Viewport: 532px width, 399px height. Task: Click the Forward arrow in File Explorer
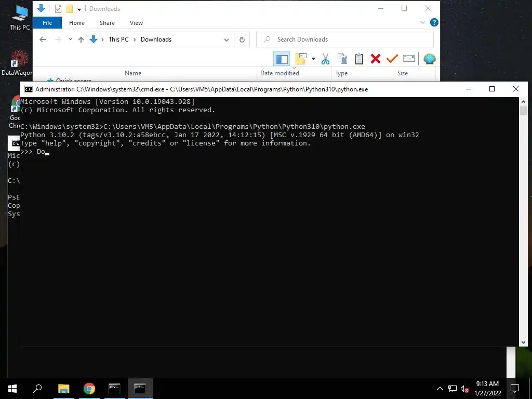(x=58, y=39)
